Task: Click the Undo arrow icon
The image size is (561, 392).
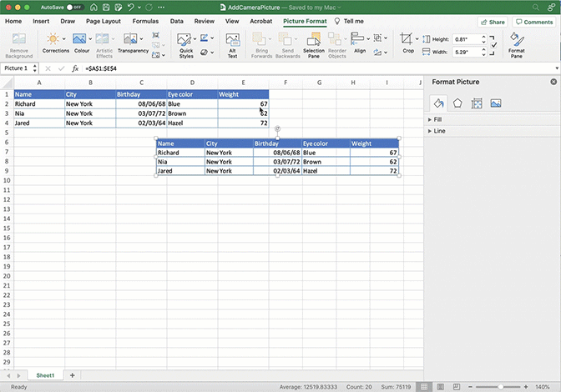Action: pyautogui.click(x=130, y=8)
